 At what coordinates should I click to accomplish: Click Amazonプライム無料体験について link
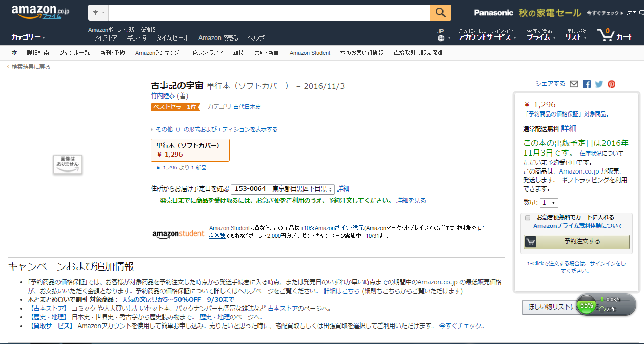click(x=578, y=226)
